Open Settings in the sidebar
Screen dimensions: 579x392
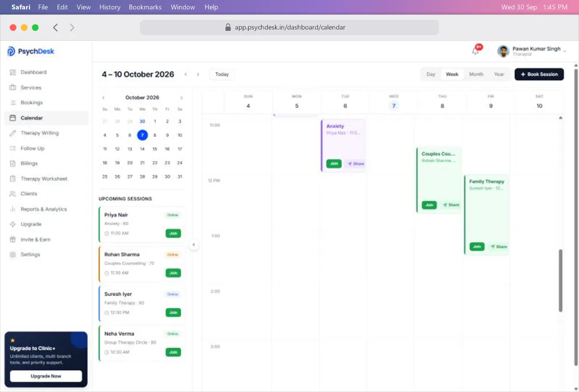pos(25,255)
